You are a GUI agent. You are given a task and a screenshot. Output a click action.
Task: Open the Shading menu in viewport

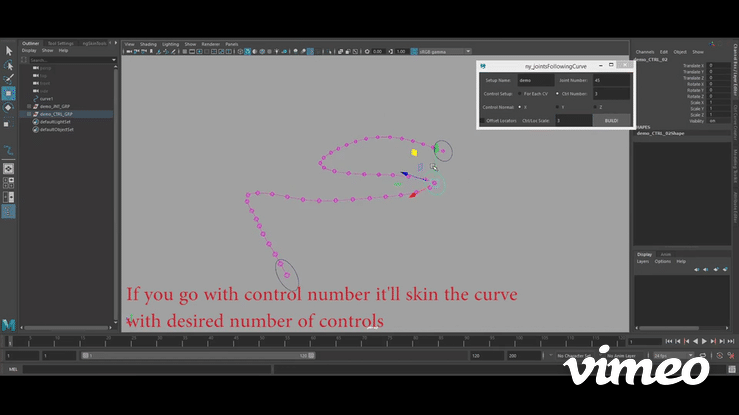[x=148, y=44]
